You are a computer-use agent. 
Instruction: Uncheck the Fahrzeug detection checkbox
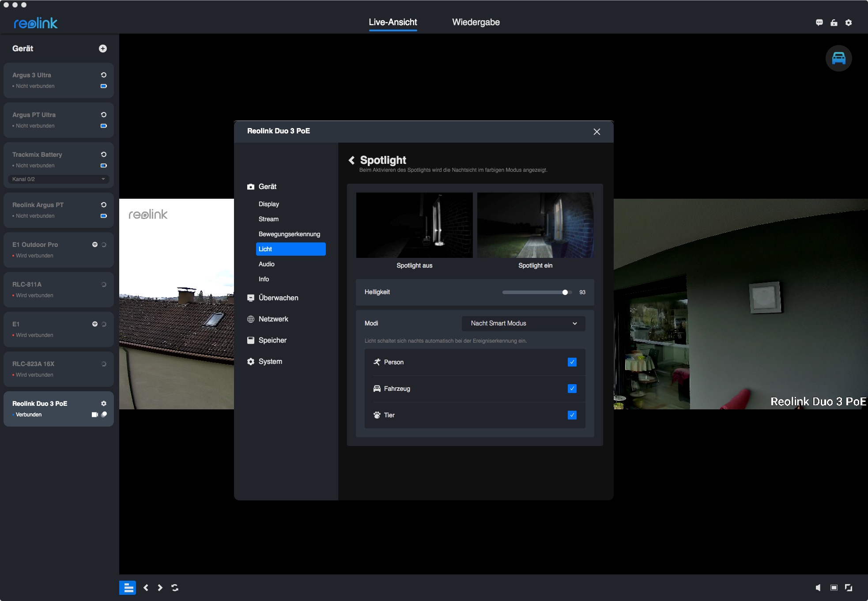coord(572,389)
